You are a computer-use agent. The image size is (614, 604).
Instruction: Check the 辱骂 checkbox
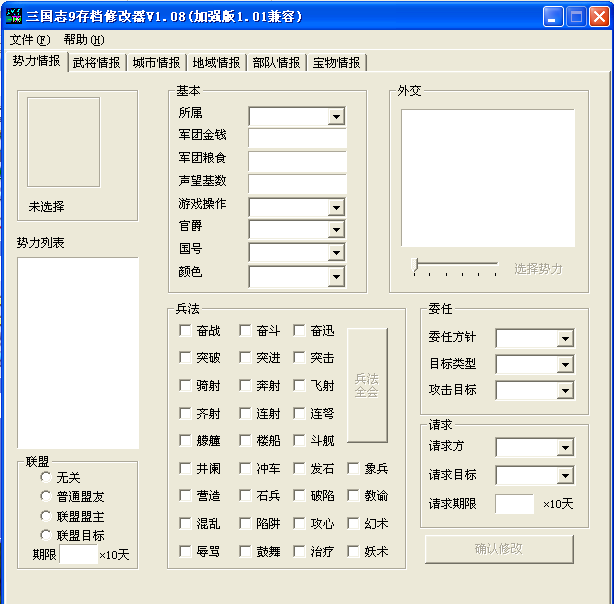(185, 552)
